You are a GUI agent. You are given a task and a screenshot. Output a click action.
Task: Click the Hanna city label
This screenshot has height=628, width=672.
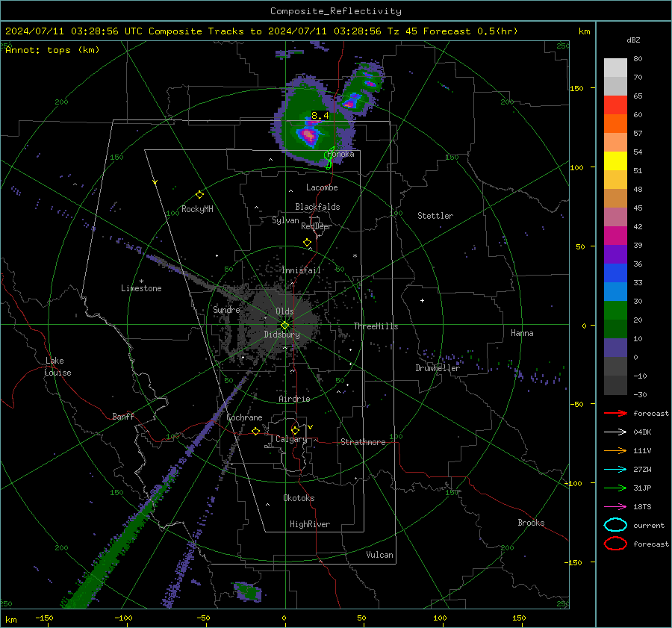coord(522,333)
